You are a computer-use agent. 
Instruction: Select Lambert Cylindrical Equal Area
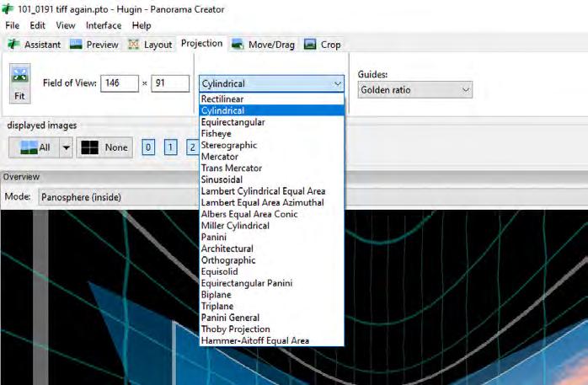(x=271, y=191)
